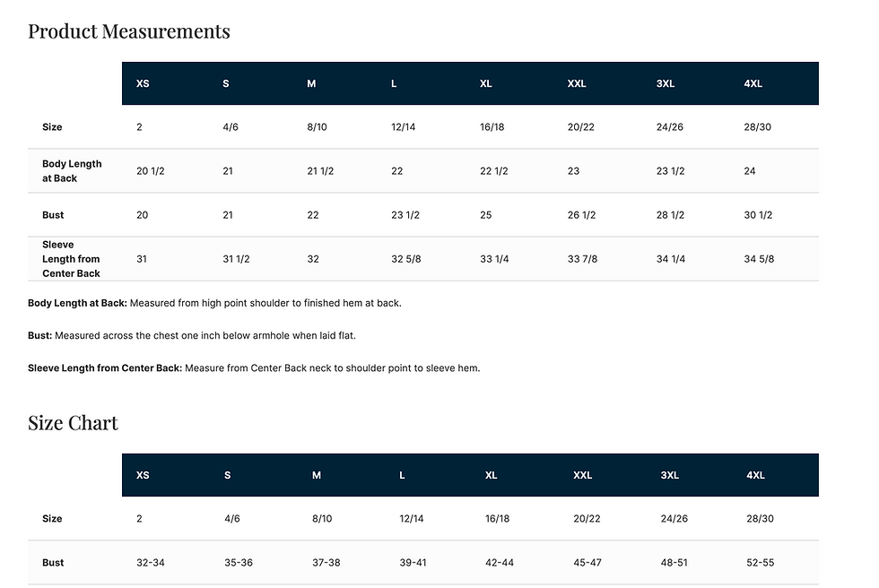Click the Sleeve Length from Center Back: definition
The height and width of the screenshot is (588, 879).
tap(105, 367)
